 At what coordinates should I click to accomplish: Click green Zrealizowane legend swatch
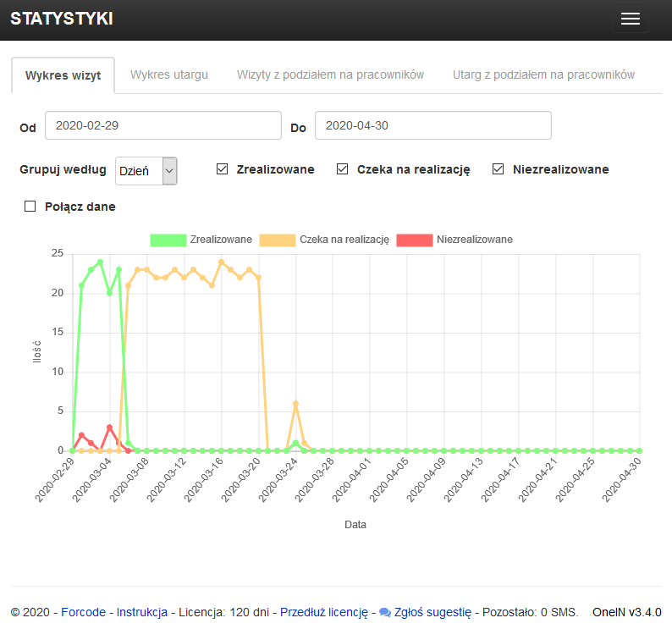pos(168,240)
